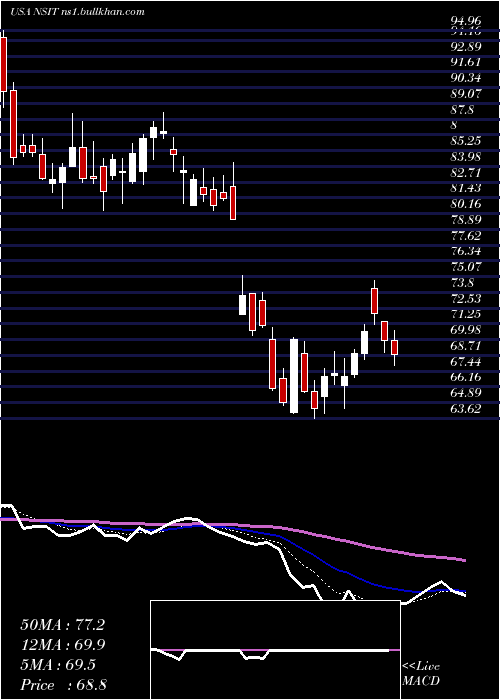Click the 75.07 price axis label
Screen dimensions: 500x700
coord(466,267)
